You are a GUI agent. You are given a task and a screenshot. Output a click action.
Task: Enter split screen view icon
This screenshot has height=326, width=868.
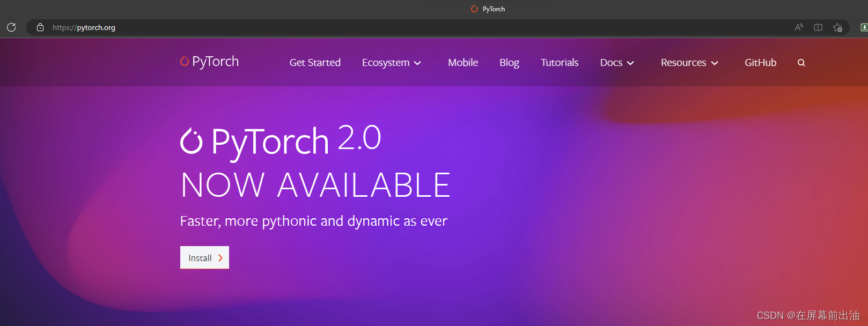[x=818, y=27]
